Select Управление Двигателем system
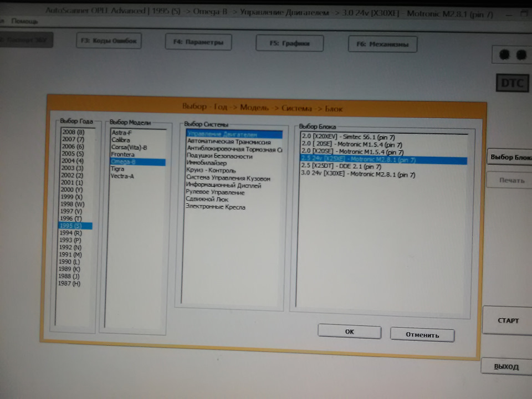The width and height of the screenshot is (532, 399). pos(234,134)
